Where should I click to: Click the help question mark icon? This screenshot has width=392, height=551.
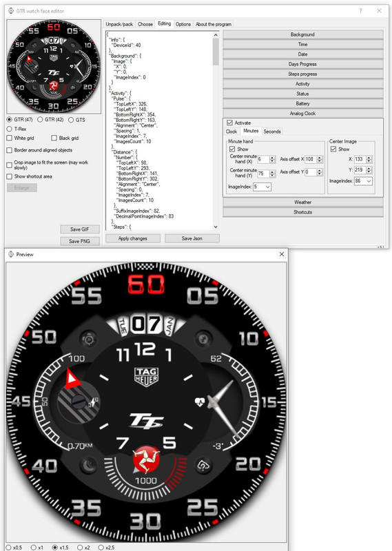coord(361,11)
